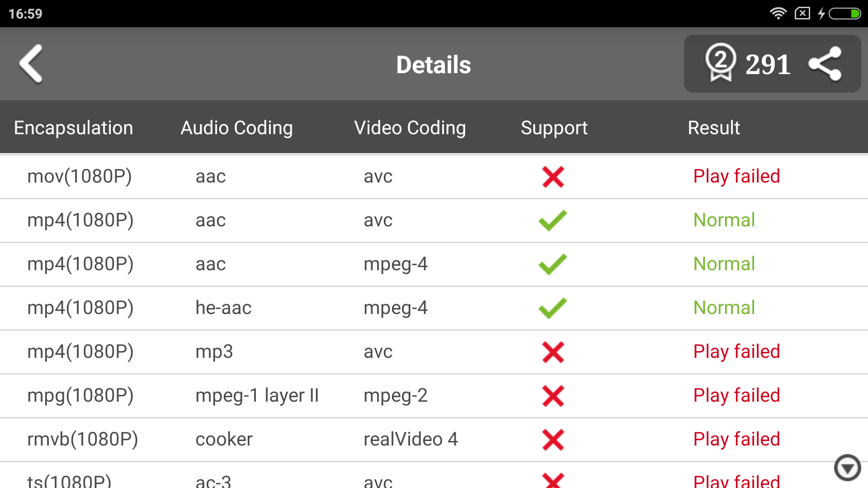Tap the rank medal badge icon
The width and height of the screenshot is (868, 488).
point(721,63)
